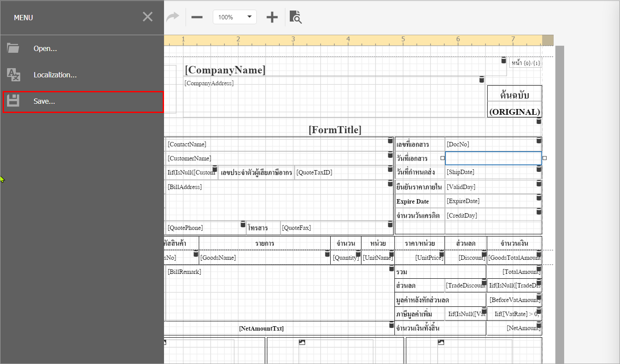The width and height of the screenshot is (620, 364).
Task: Click the Save floppy disk icon
Action: [x=13, y=101]
